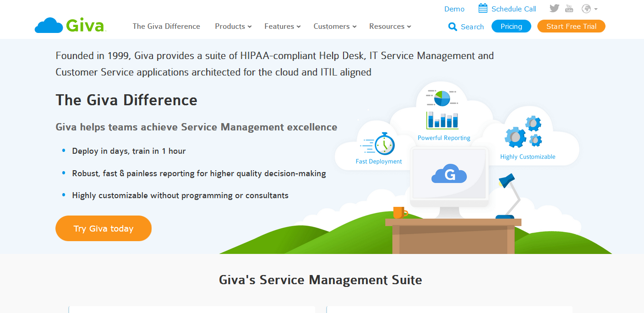Click the Highly Customizable gears icon
Viewport: 644px width, 313px height.
[x=524, y=131]
